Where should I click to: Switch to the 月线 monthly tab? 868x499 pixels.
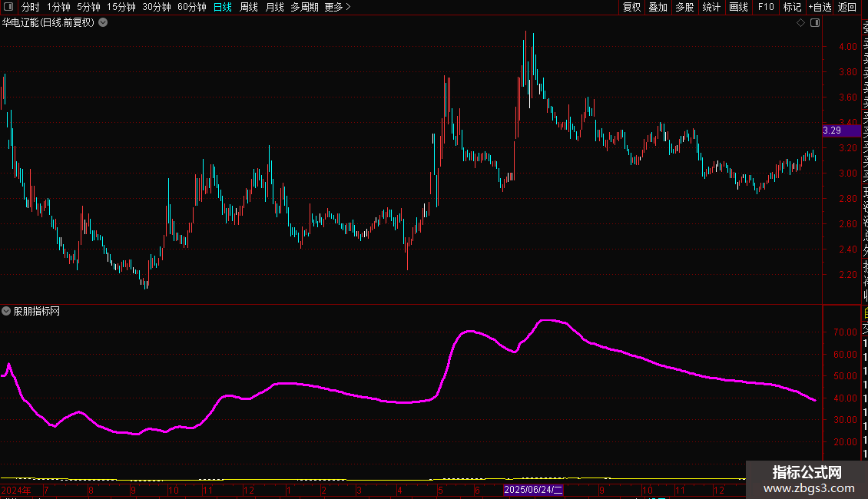point(274,7)
